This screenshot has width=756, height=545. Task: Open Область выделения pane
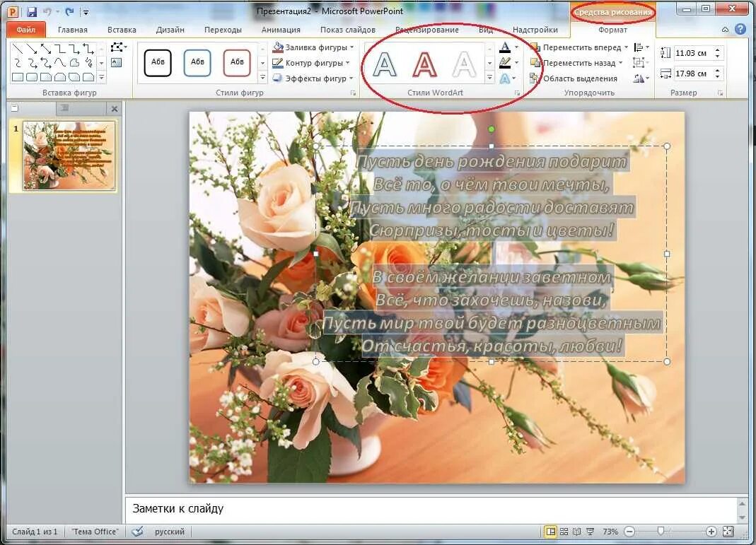point(574,78)
